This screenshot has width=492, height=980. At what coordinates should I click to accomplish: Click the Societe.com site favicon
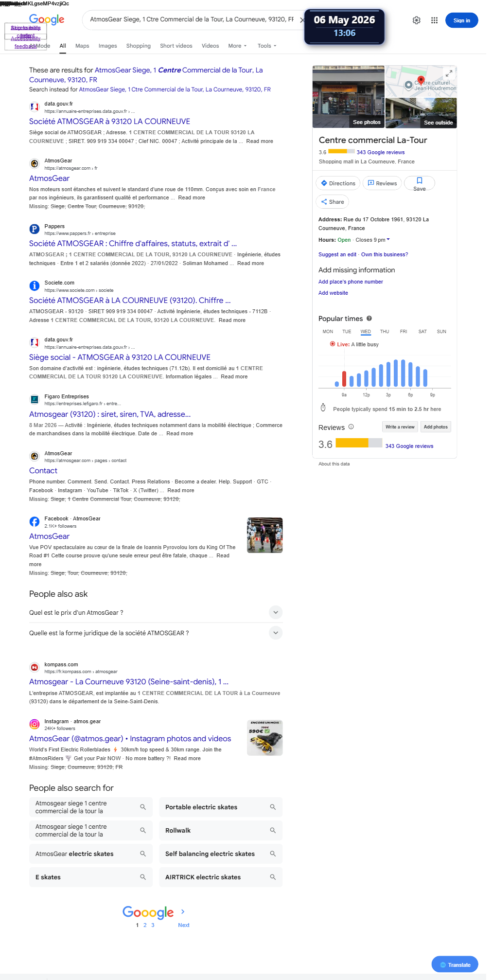click(35, 285)
